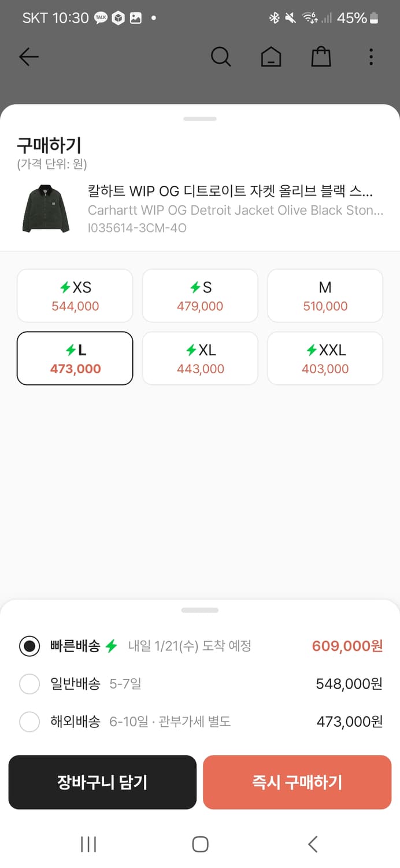400x868 pixels.
Task: Select 일반배송 standard delivery radio button
Action: click(x=29, y=684)
